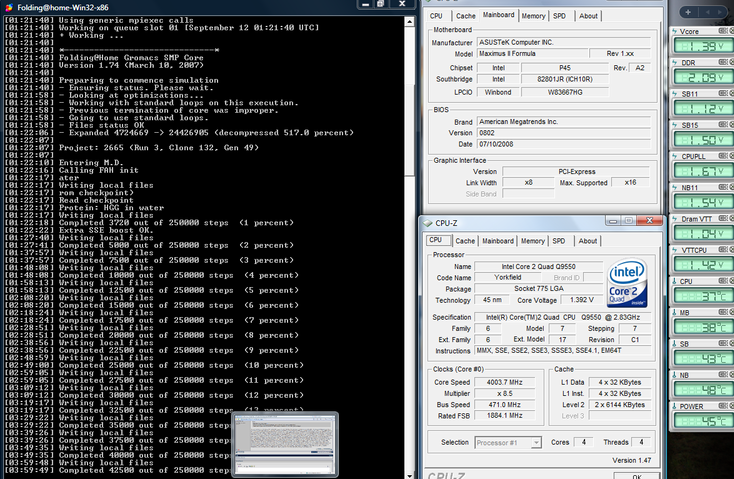Open the settings grid icon on Dram VTT gadget
734x479 pixels.
coord(723,218)
